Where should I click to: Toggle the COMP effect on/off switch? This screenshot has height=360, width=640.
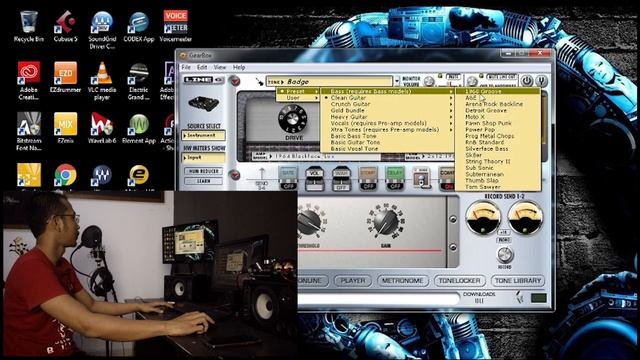(448, 186)
